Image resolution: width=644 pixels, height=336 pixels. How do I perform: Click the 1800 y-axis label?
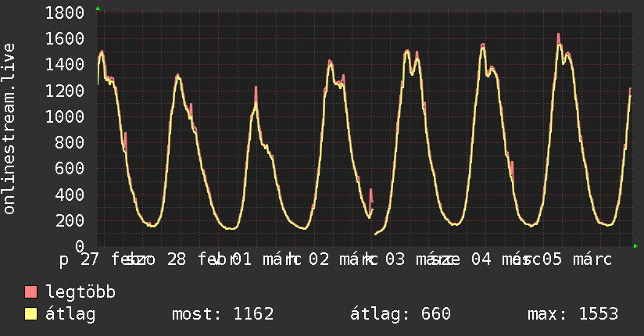pos(65,13)
